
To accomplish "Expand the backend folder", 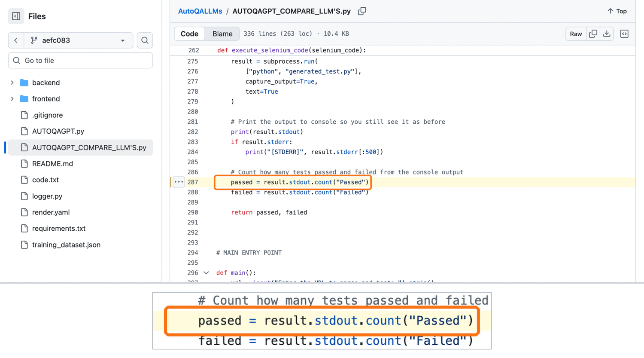I will 12,83.
